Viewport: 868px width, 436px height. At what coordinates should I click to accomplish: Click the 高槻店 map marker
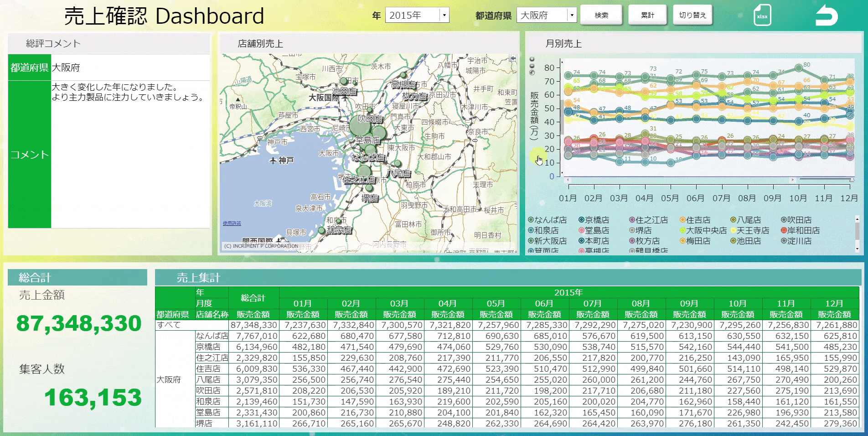coord(403,75)
